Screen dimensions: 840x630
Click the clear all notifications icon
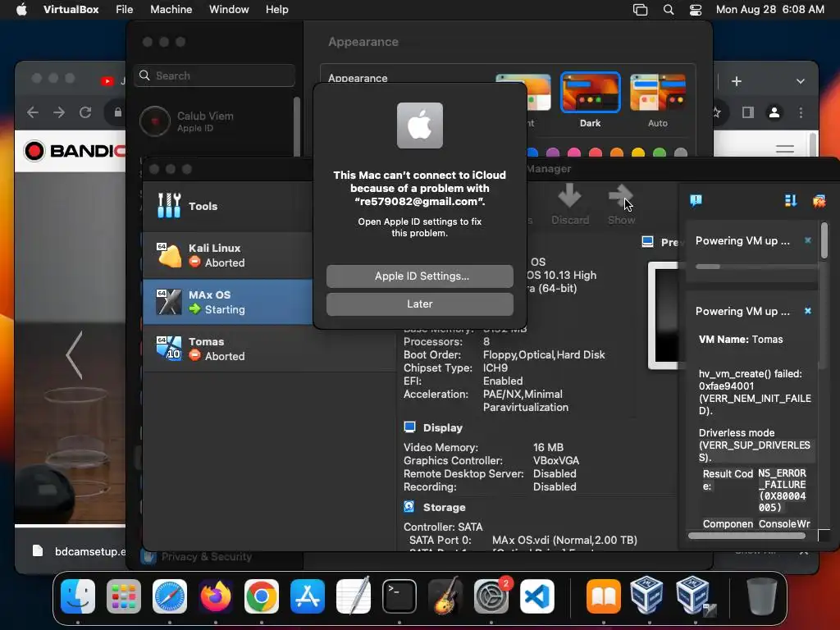819,201
